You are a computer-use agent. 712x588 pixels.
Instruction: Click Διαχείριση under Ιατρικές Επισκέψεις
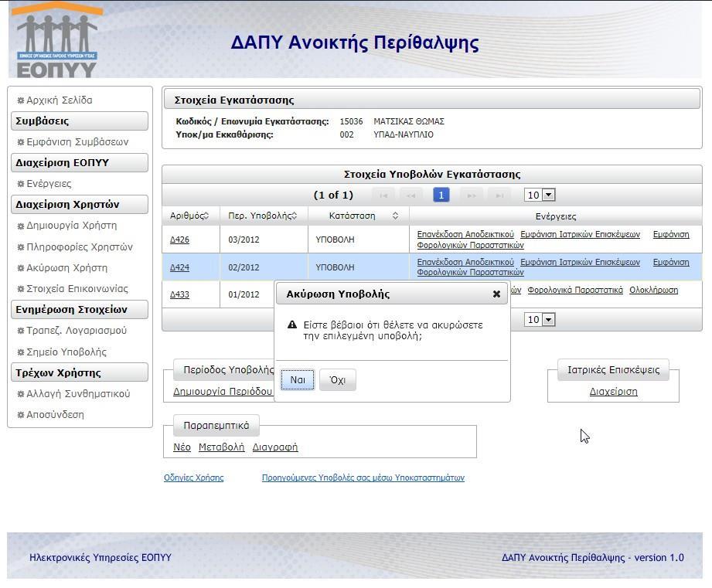613,392
